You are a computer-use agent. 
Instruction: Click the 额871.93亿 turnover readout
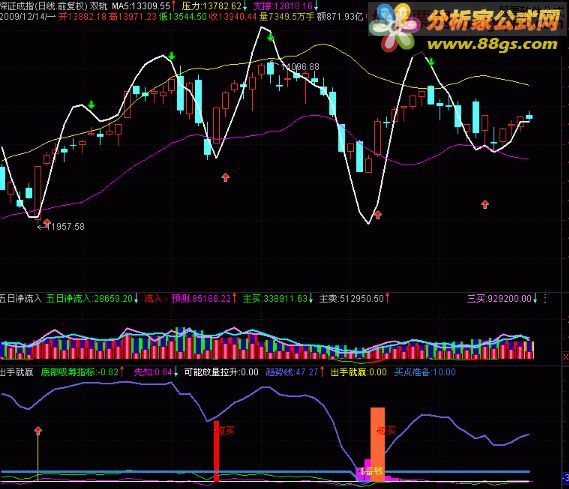340,17
